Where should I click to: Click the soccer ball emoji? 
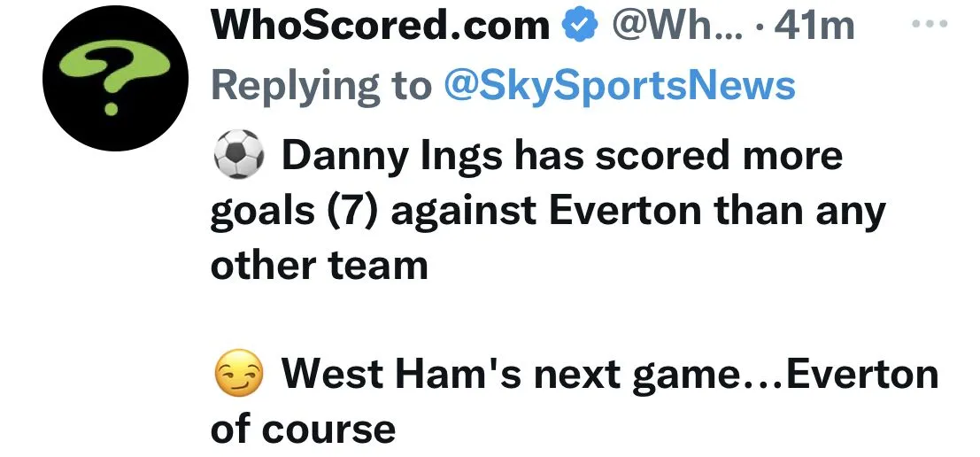[x=238, y=156]
